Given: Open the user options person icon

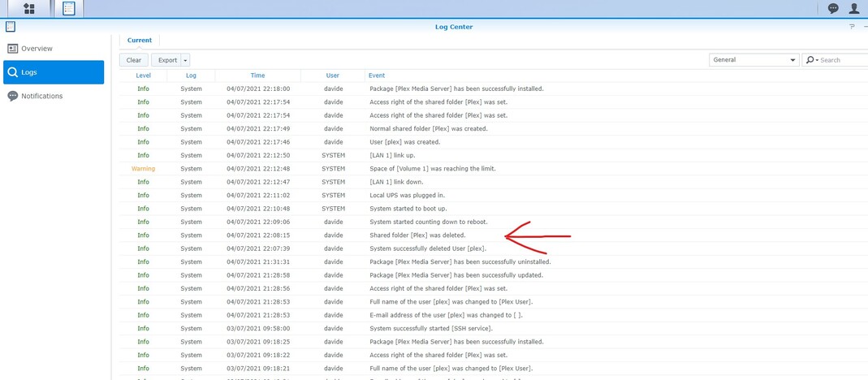Looking at the screenshot, I should pos(854,8).
